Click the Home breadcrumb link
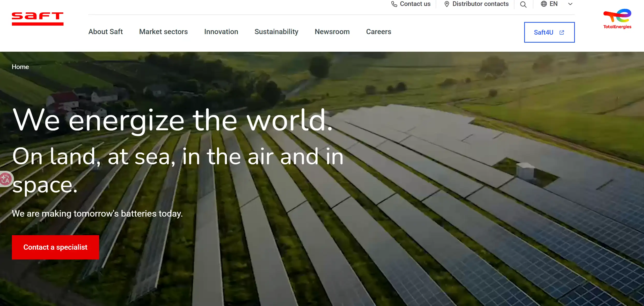 (x=20, y=67)
